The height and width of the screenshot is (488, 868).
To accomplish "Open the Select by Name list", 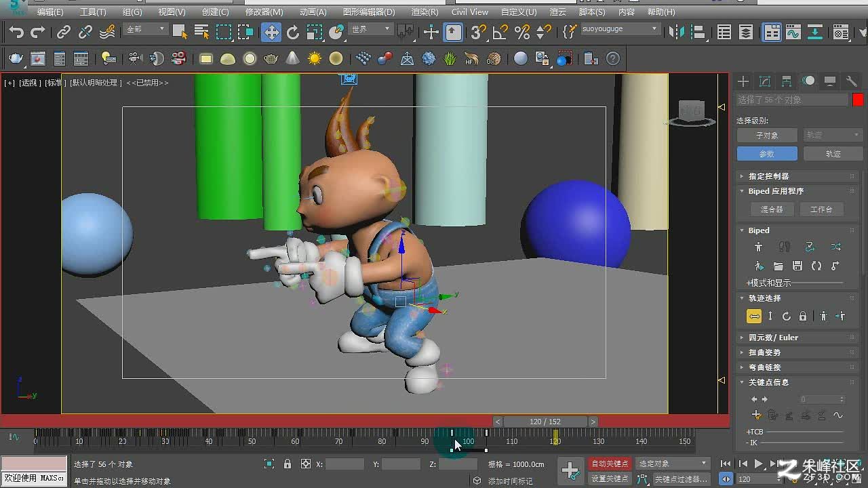I will coord(201,32).
